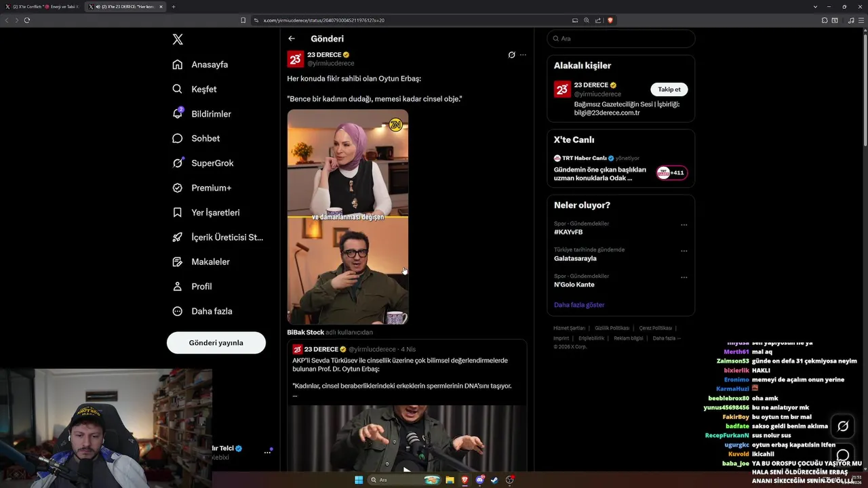The image size is (868, 488).
Task: Click Brave shields icon in address bar
Action: (610, 20)
